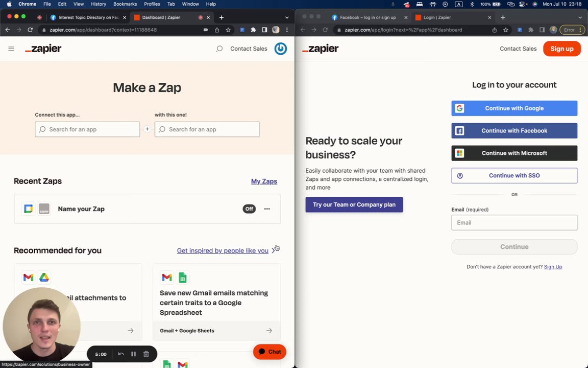This screenshot has height=368, width=588.
Task: Click the greyed-out Continue button
Action: click(514, 247)
